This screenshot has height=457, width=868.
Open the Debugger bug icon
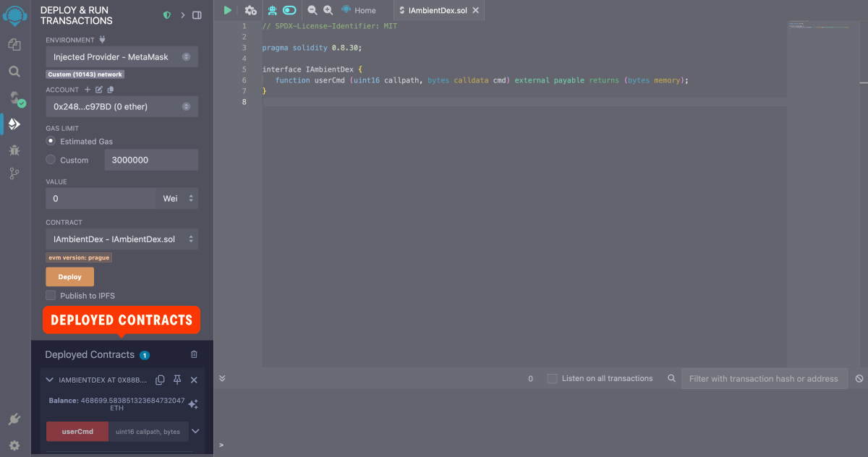14,150
